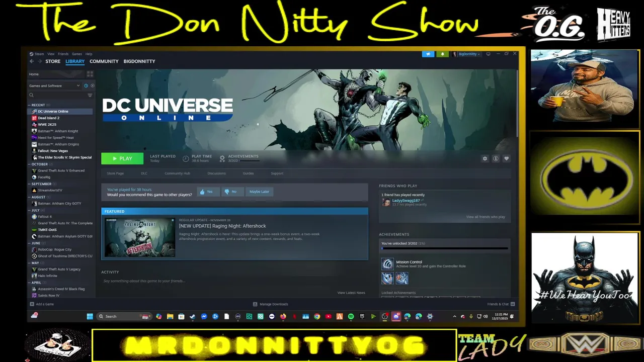Open the Friends menu
The image size is (644, 362).
click(x=63, y=54)
